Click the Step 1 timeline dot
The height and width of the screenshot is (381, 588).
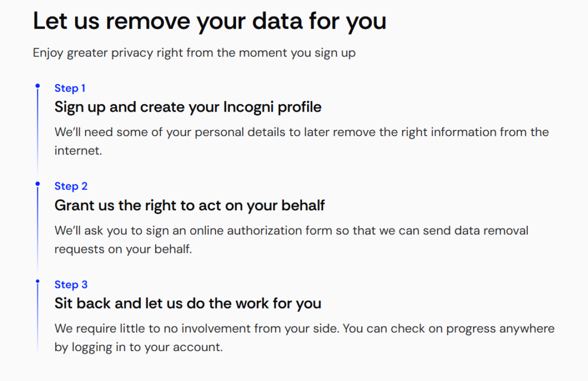pos(37,86)
